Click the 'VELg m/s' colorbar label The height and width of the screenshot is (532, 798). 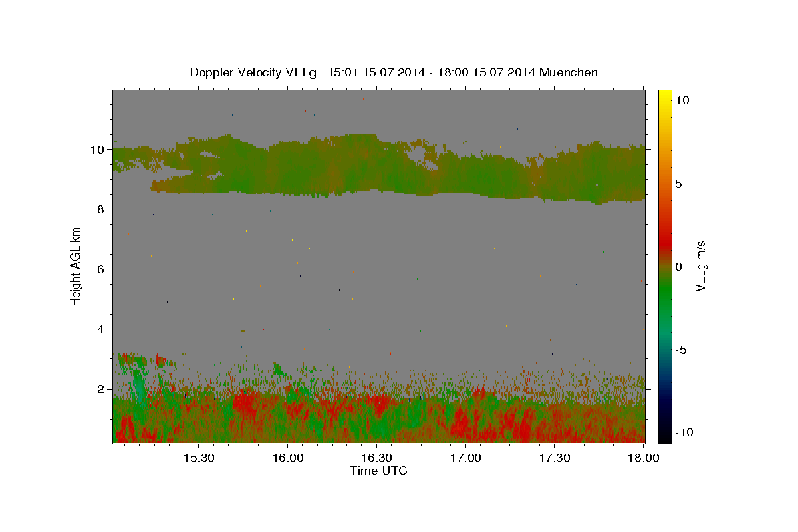tap(700, 267)
